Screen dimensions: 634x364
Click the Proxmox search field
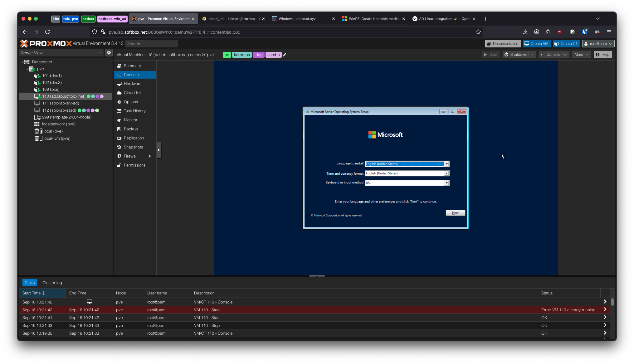point(152,44)
